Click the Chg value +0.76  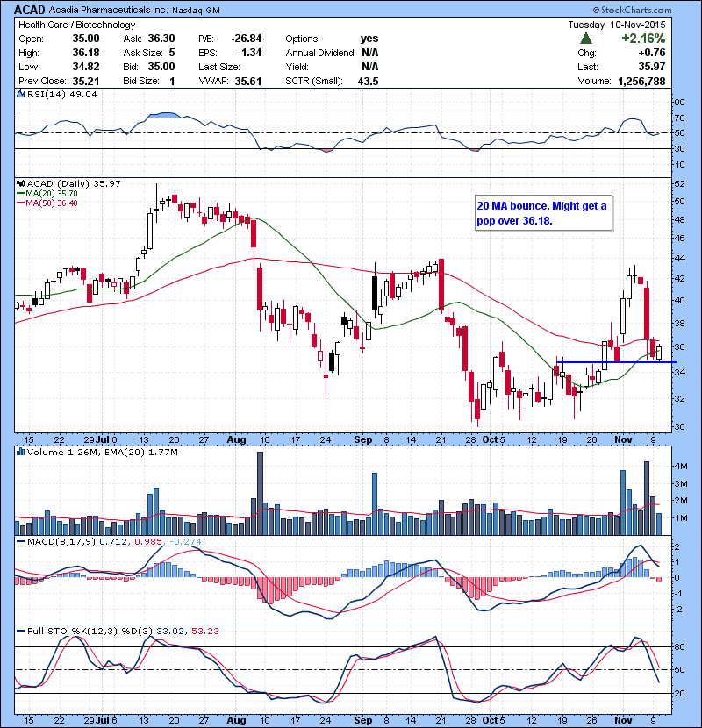coord(652,53)
